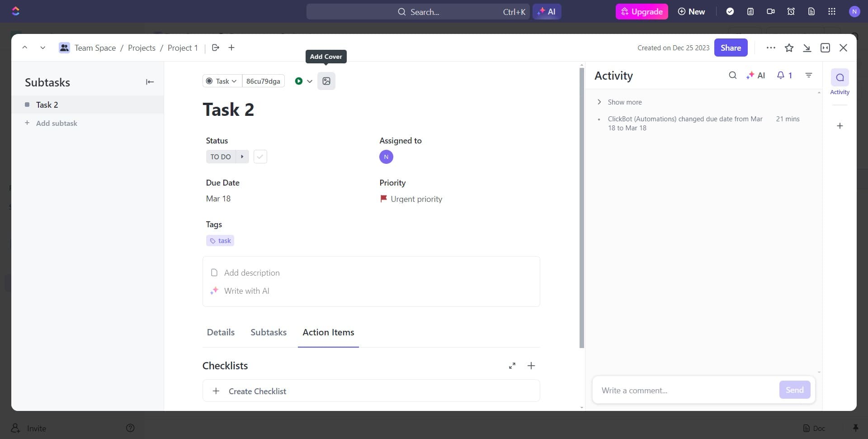The image size is (868, 439).
Task: View notifications showing 1 unread
Action: (x=784, y=75)
